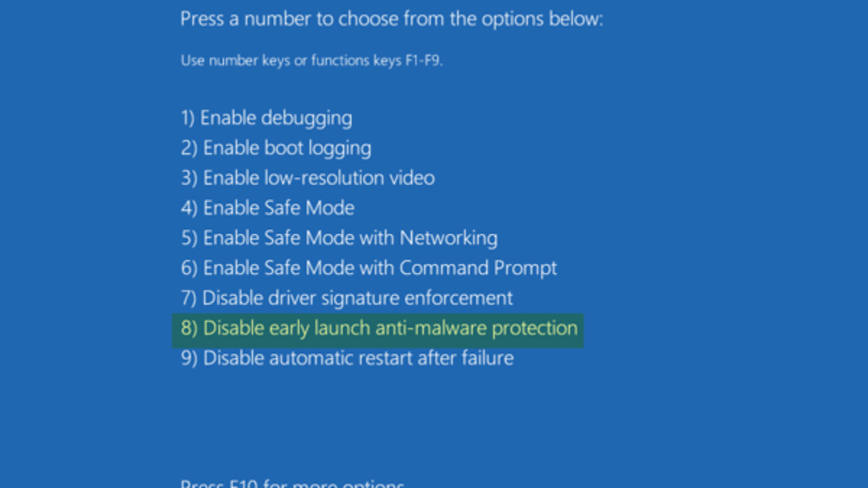
Task: Click the "3)" number before low-resolution video
Action: (x=189, y=178)
